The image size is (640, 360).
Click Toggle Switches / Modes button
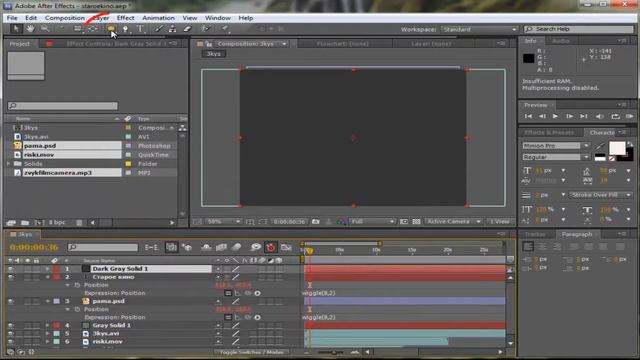[x=251, y=352]
